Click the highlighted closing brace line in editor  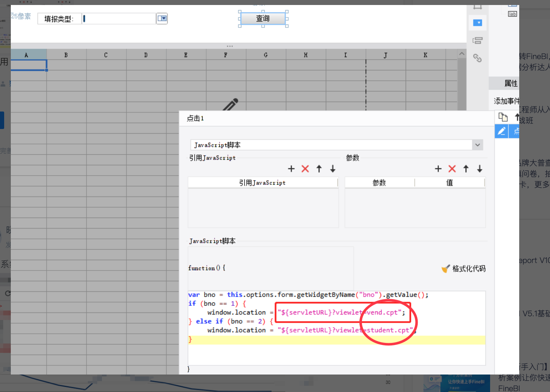[337, 340]
